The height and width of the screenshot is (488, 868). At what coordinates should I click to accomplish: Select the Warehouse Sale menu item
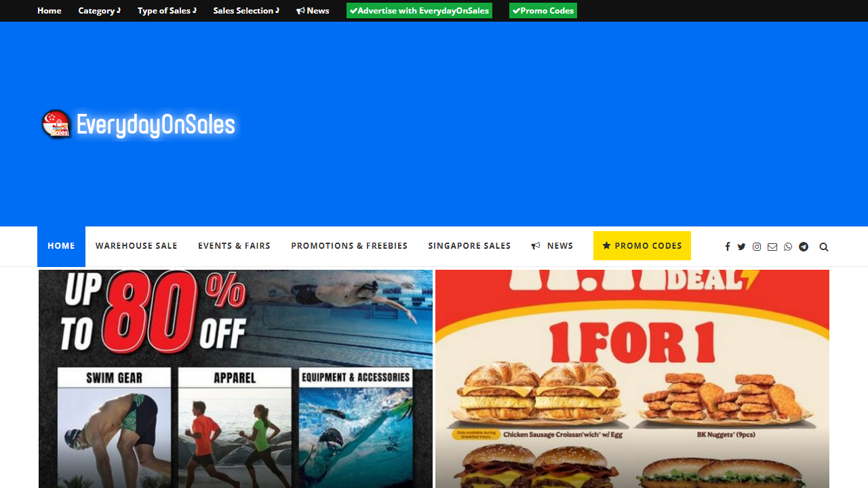[x=136, y=246]
